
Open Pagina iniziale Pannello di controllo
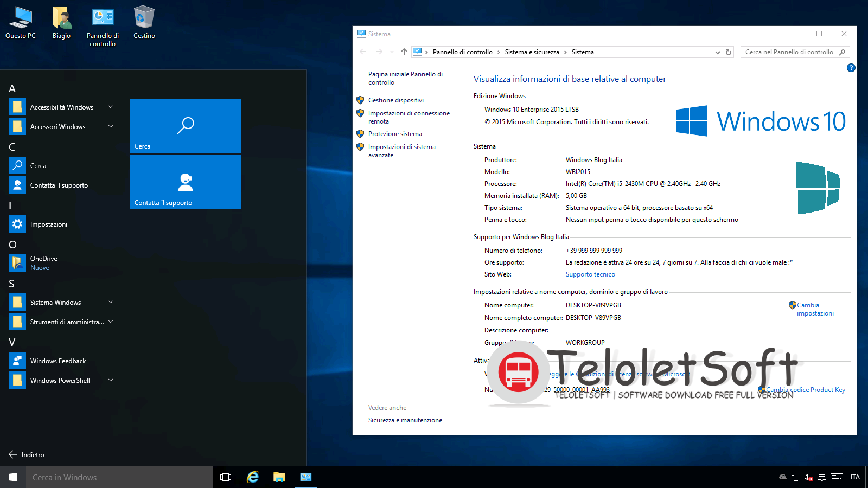tap(405, 78)
